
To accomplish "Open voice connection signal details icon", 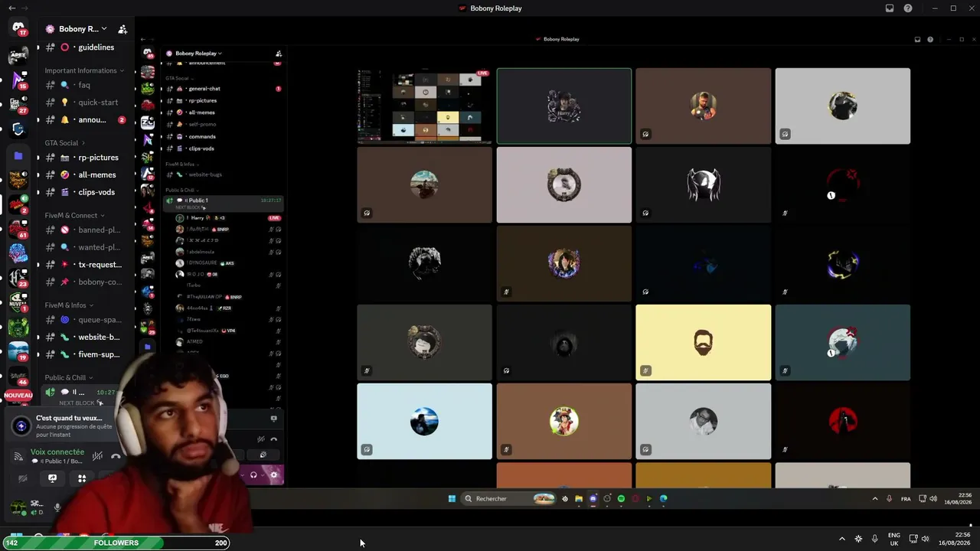I will pyautogui.click(x=18, y=456).
